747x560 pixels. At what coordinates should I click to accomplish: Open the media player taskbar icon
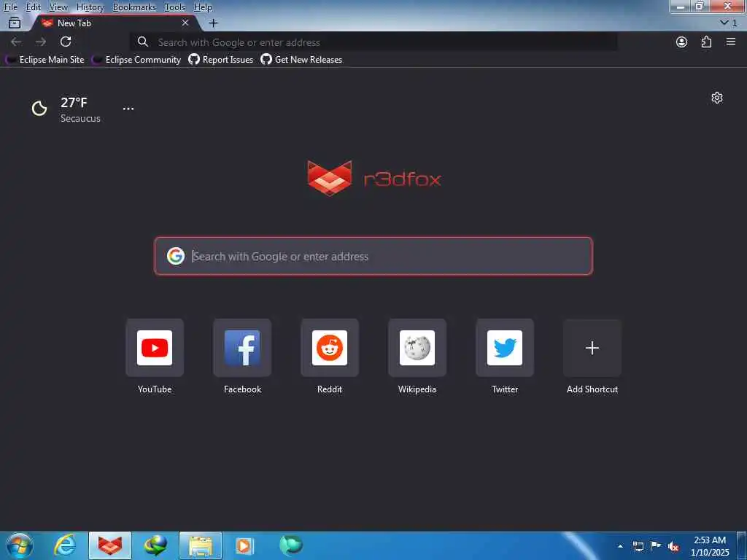click(x=245, y=545)
